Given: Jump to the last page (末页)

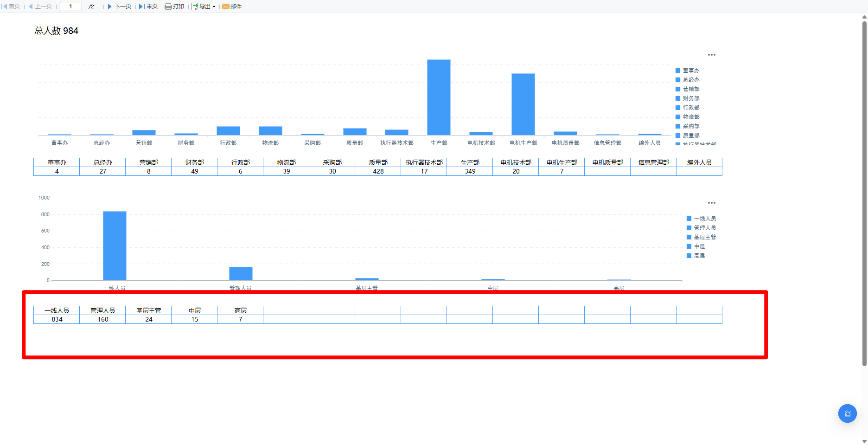Looking at the screenshot, I should point(148,6).
